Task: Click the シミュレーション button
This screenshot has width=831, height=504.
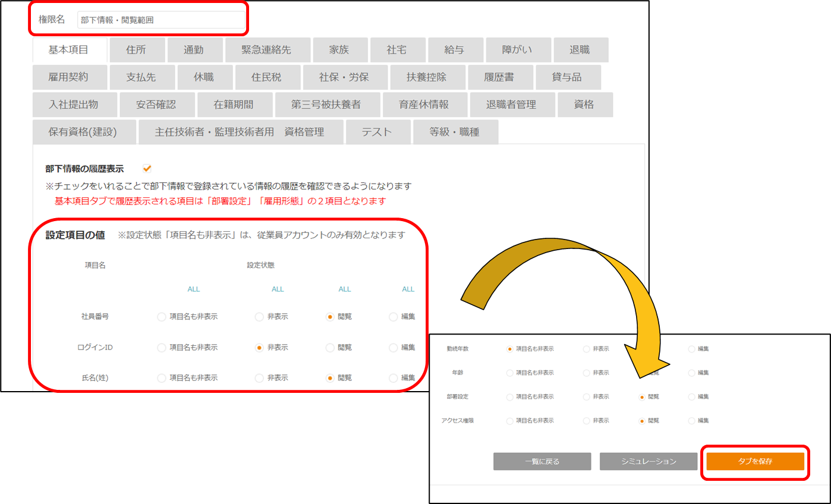Action: (649, 461)
